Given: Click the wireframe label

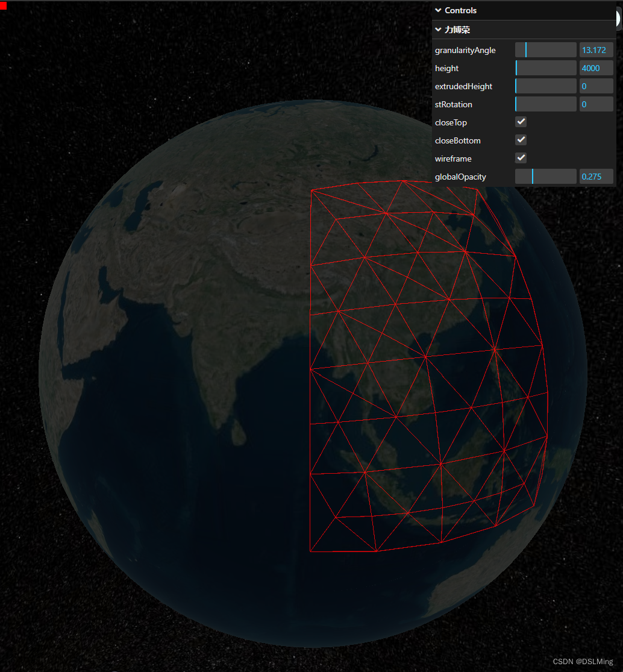Looking at the screenshot, I should [x=453, y=159].
